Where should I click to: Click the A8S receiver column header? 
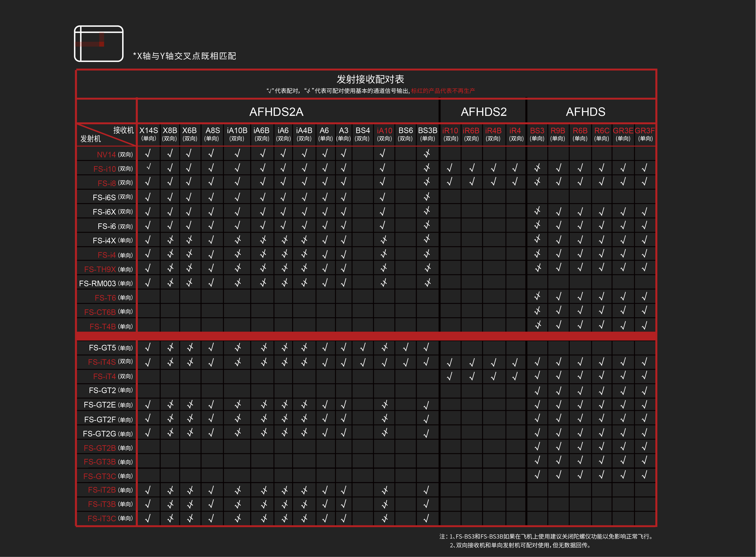212,134
